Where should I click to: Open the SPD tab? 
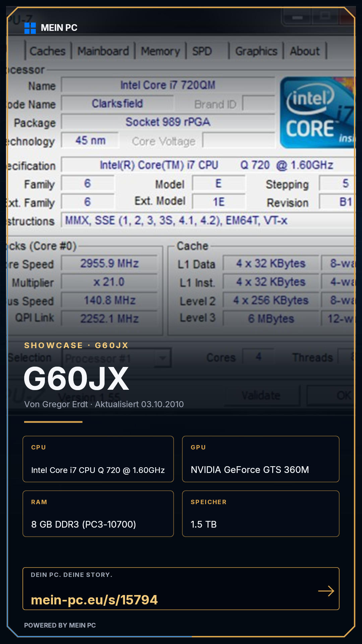pos(202,51)
